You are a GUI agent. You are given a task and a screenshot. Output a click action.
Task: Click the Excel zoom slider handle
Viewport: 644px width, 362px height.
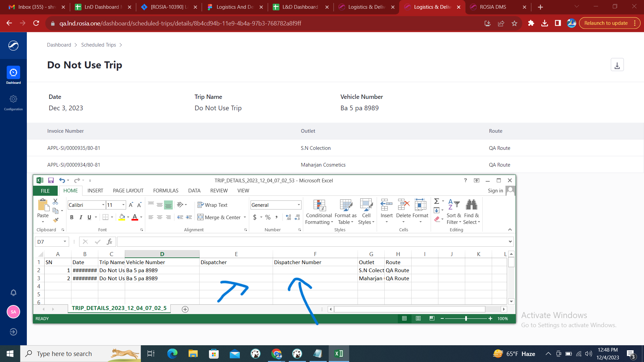point(466,318)
